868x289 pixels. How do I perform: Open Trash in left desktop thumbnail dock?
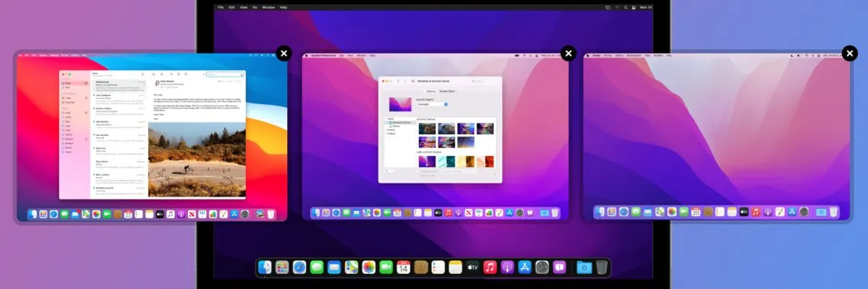tap(271, 215)
